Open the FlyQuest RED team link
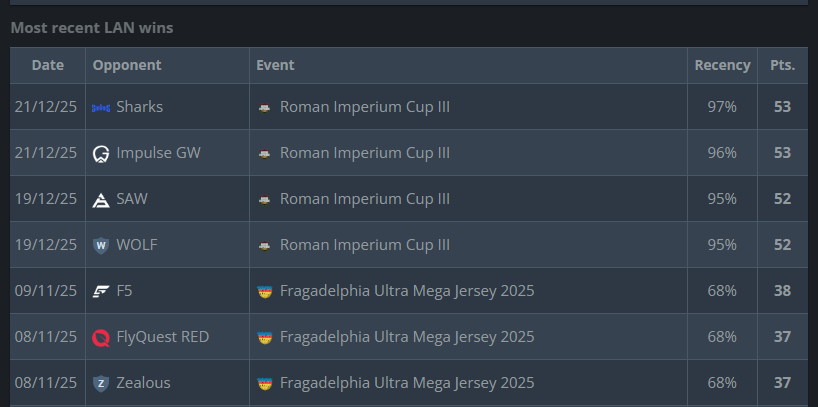 [x=162, y=337]
